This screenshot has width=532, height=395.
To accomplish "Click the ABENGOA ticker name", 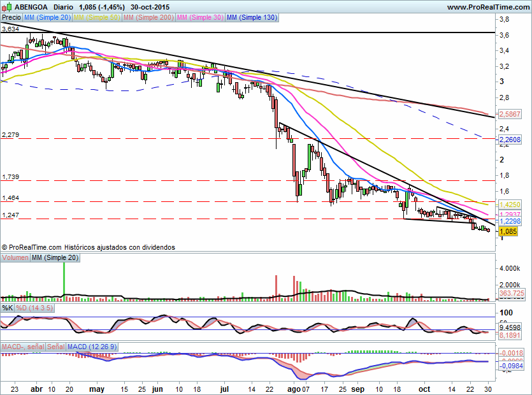I will point(31,7).
